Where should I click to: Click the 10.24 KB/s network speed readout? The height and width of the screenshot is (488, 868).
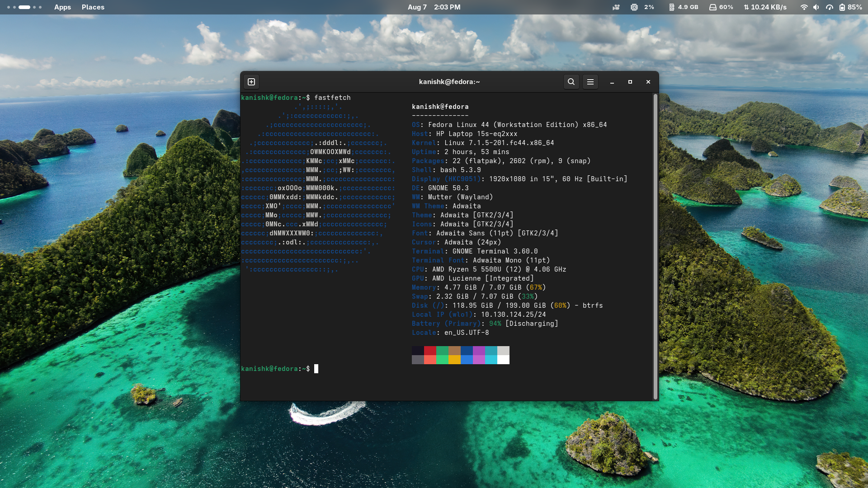pyautogui.click(x=769, y=7)
